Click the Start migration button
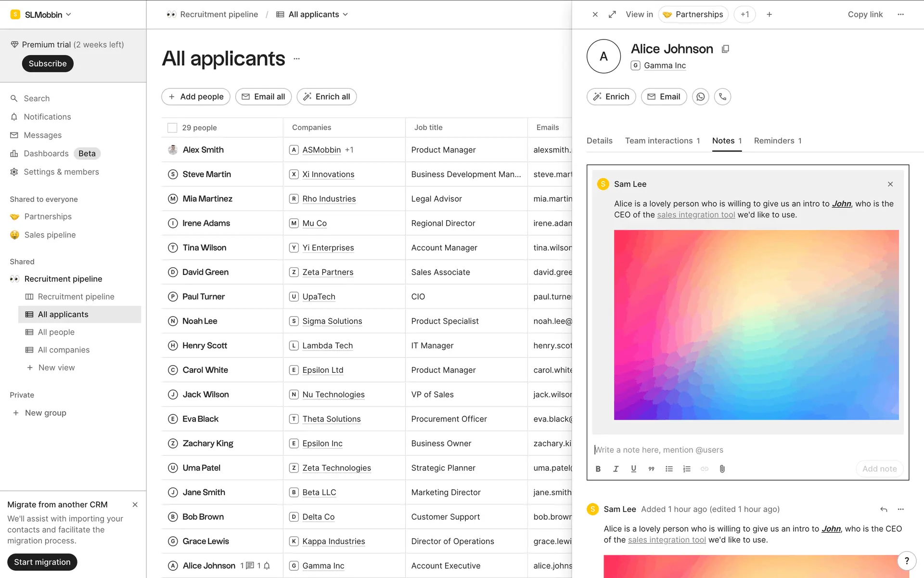 (42, 562)
